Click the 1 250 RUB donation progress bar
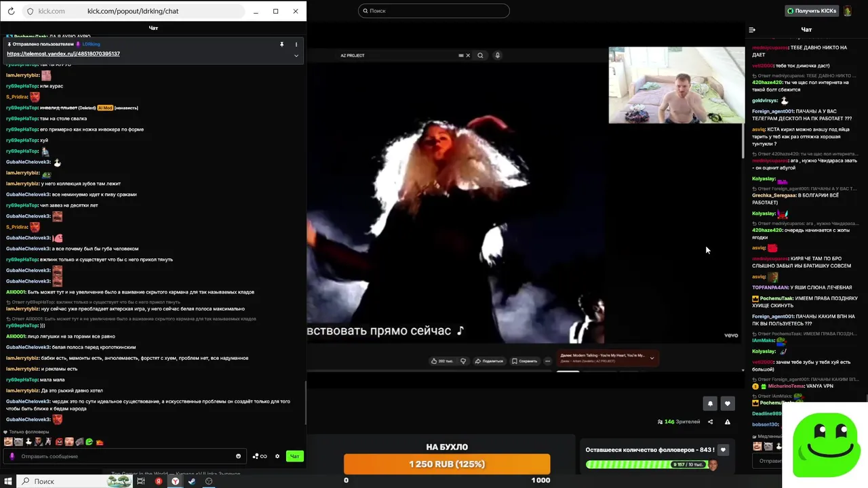868x488 pixels. click(447, 464)
